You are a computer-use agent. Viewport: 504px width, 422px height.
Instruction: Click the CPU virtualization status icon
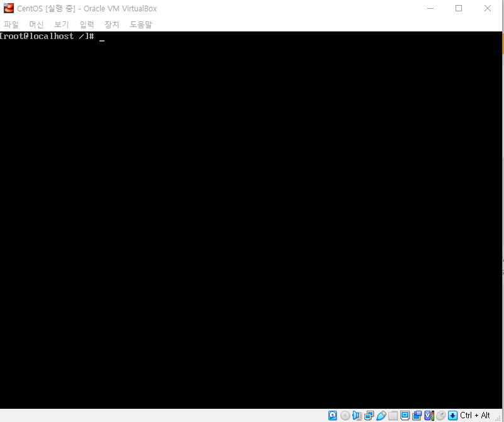pos(429,415)
